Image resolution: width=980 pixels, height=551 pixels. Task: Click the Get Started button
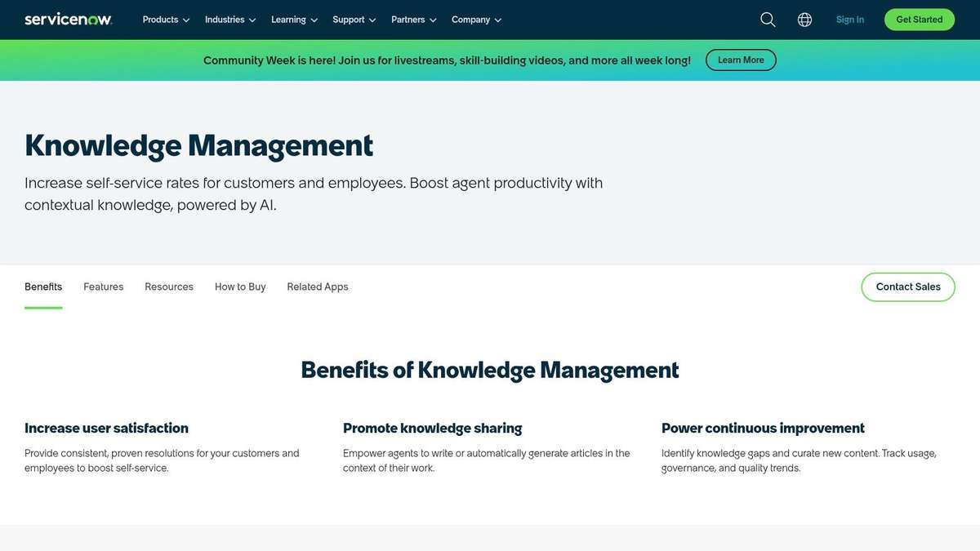point(919,19)
